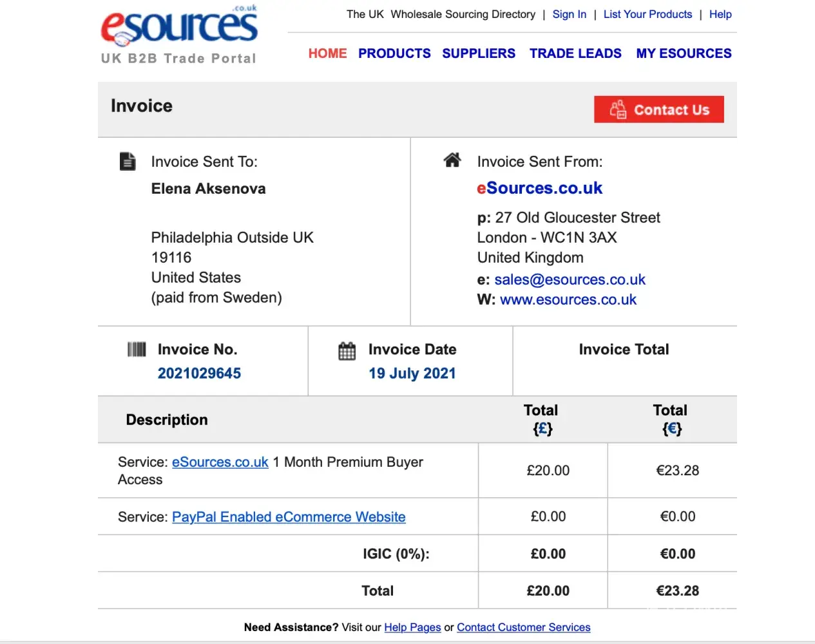Open the List Your Products link
This screenshot has height=644, width=815.
click(x=647, y=14)
